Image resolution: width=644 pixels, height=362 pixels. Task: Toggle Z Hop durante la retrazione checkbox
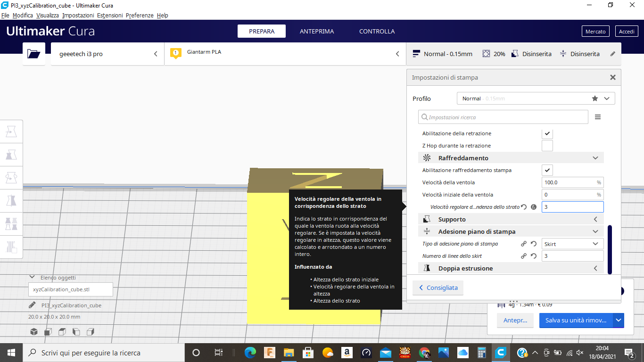(x=547, y=146)
